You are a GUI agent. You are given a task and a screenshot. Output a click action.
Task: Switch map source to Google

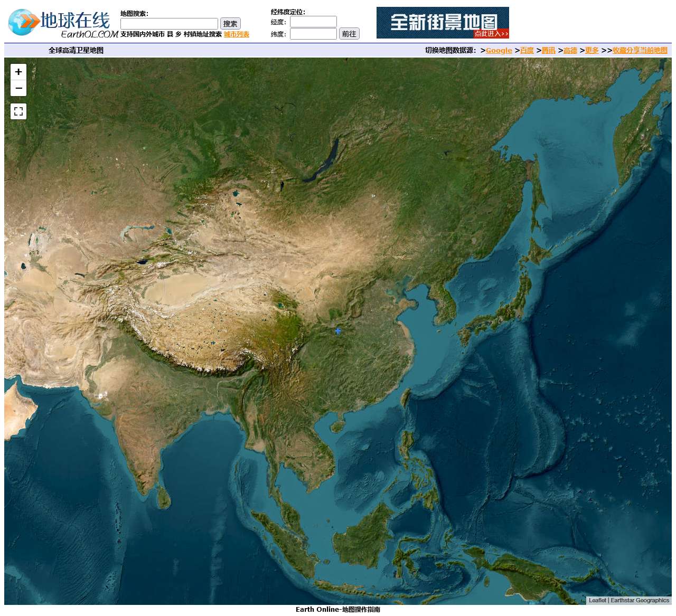[499, 51]
